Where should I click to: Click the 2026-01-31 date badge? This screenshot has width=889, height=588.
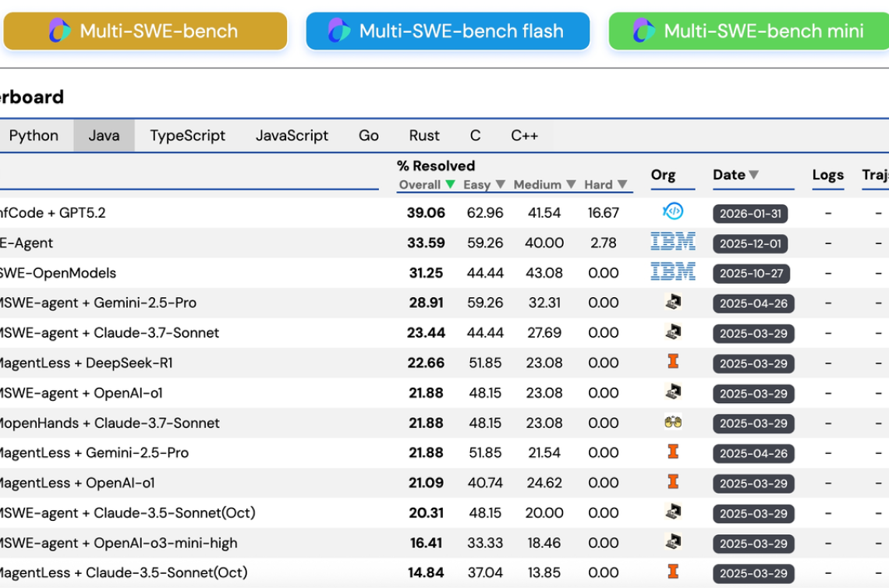tap(750, 214)
